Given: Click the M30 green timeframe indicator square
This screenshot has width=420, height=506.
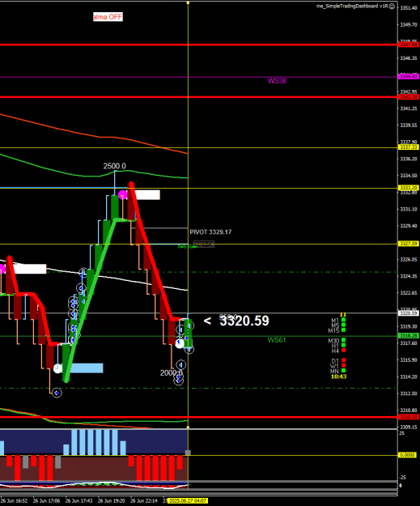Looking at the screenshot, I should click(x=343, y=340).
